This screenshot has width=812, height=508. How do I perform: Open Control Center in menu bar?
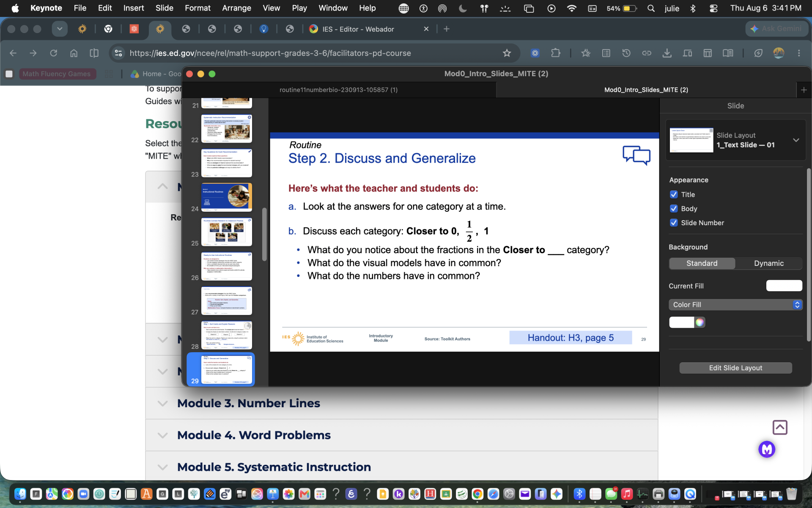(x=713, y=8)
